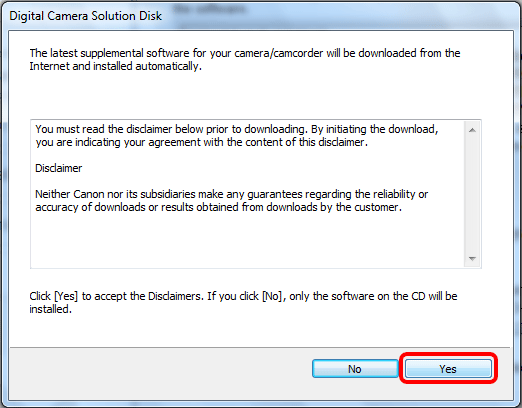Viewport: 522px width, 408px height.
Task: Click the [Yes] word in instruction text
Action: 66,296
